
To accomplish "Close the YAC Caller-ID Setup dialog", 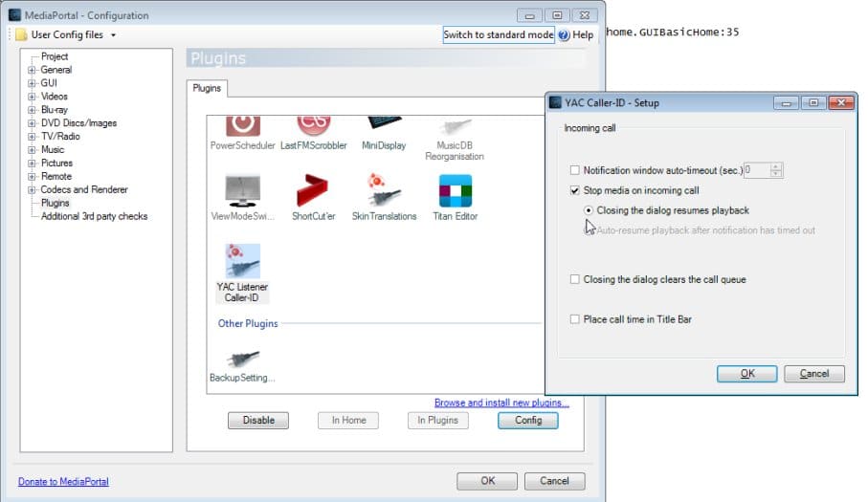I will tap(841, 103).
